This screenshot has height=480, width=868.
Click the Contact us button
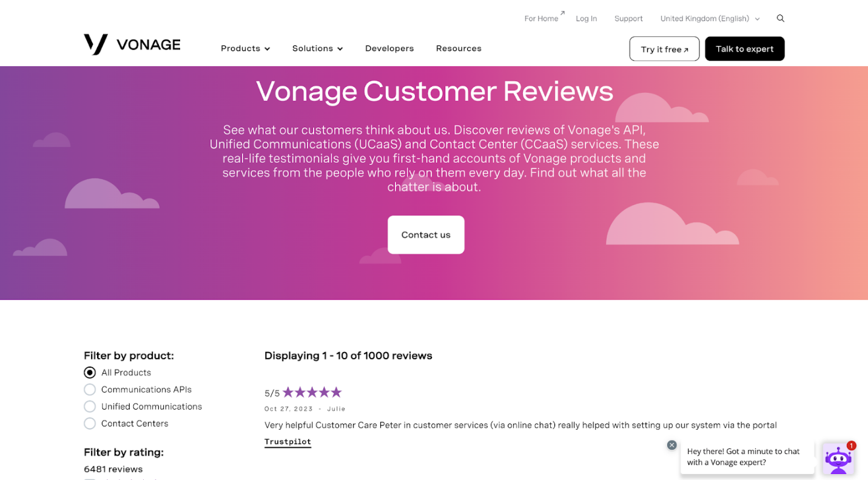426,235
